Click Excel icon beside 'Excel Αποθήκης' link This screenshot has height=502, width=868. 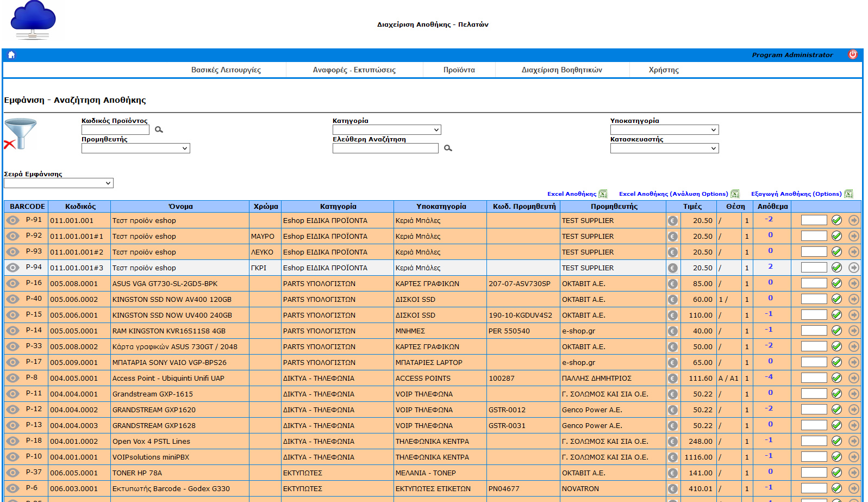(x=603, y=194)
